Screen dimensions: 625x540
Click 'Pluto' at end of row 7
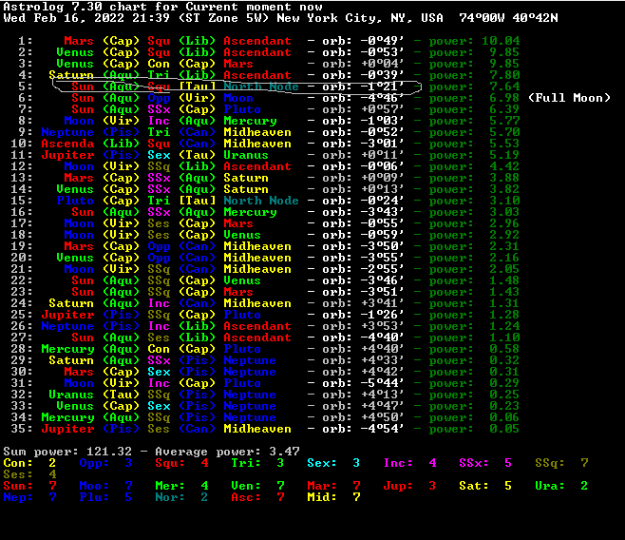pos(242,109)
